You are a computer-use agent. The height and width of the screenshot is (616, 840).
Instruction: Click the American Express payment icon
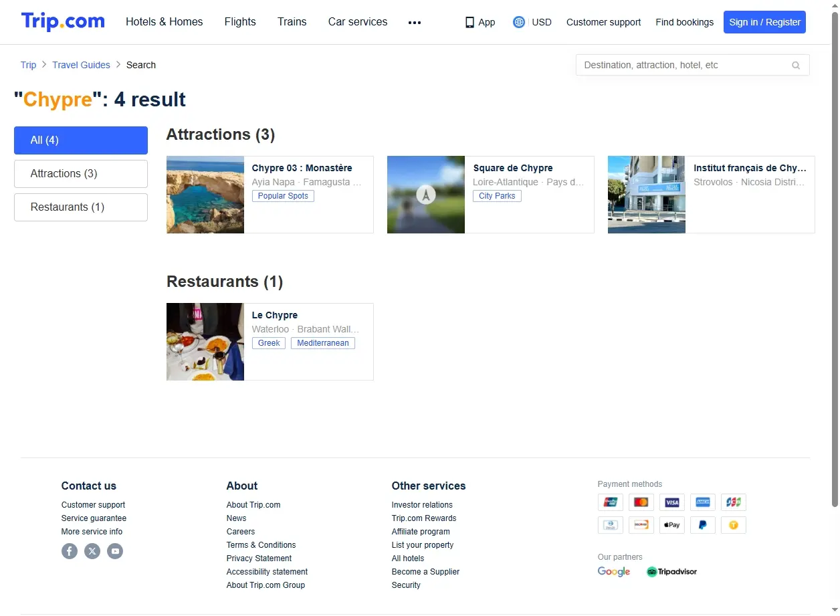pos(703,502)
